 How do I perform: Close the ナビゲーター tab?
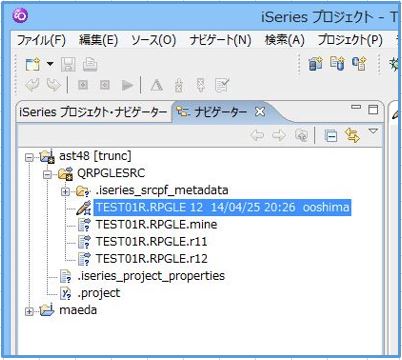click(x=260, y=112)
